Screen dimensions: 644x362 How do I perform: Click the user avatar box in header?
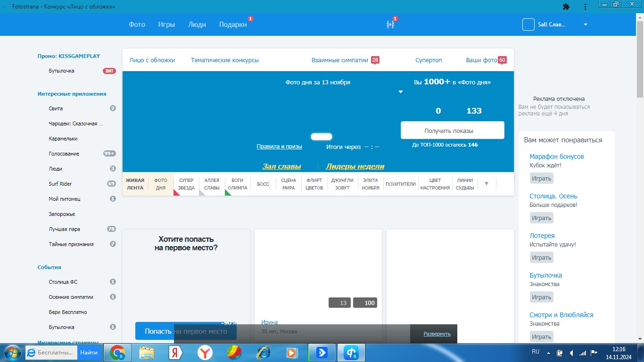(528, 25)
